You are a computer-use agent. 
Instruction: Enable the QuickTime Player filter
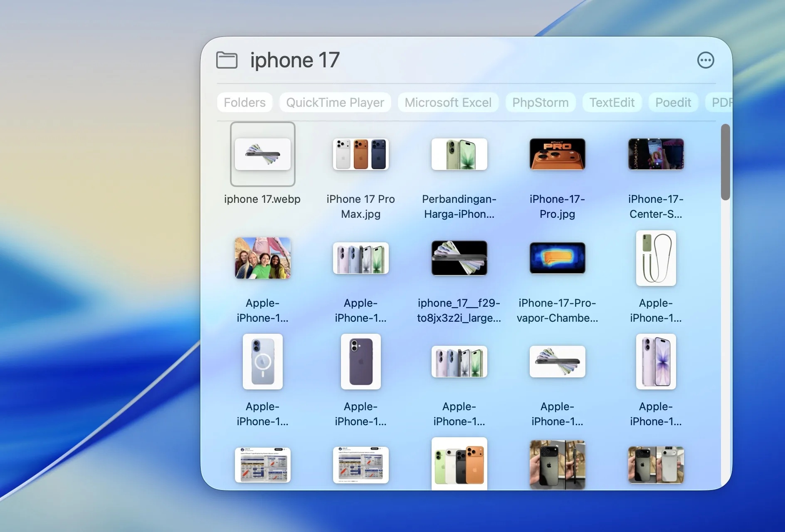click(335, 102)
